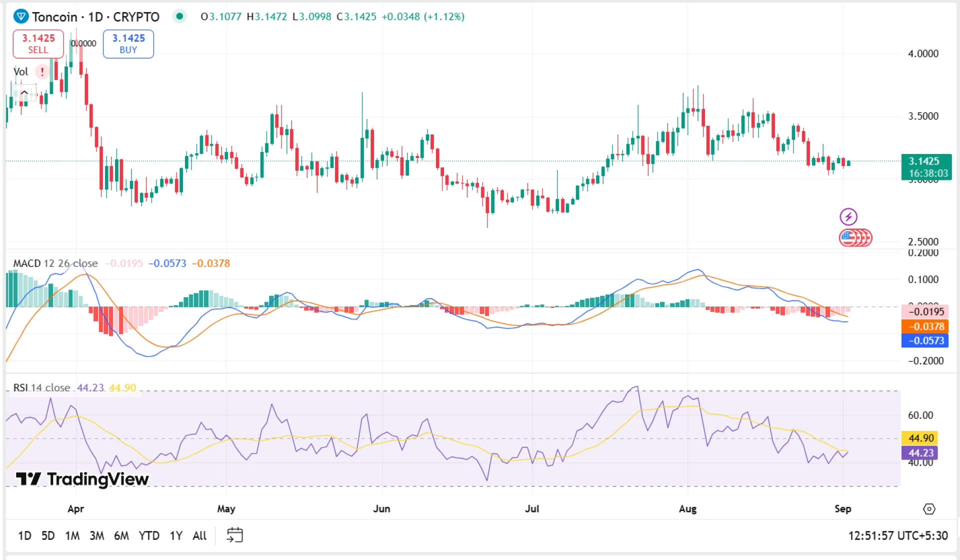Toggle the Vol indicator display
This screenshot has height=560, width=960.
20,71
